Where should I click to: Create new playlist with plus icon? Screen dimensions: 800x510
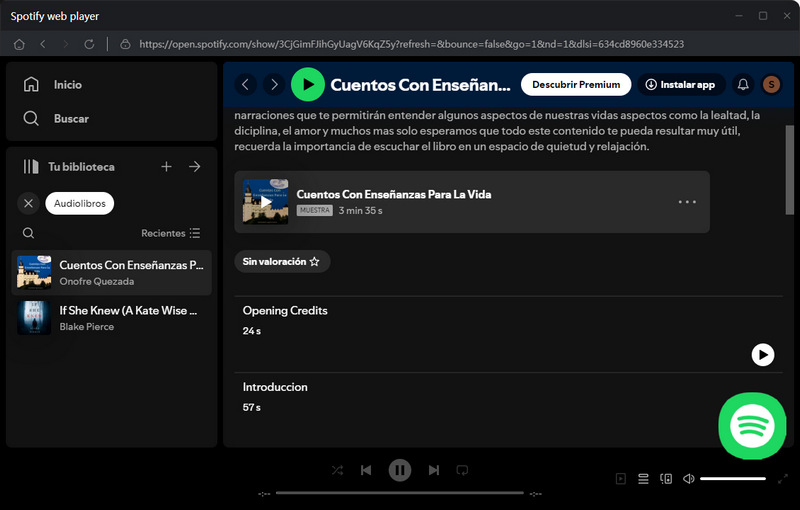(166, 167)
